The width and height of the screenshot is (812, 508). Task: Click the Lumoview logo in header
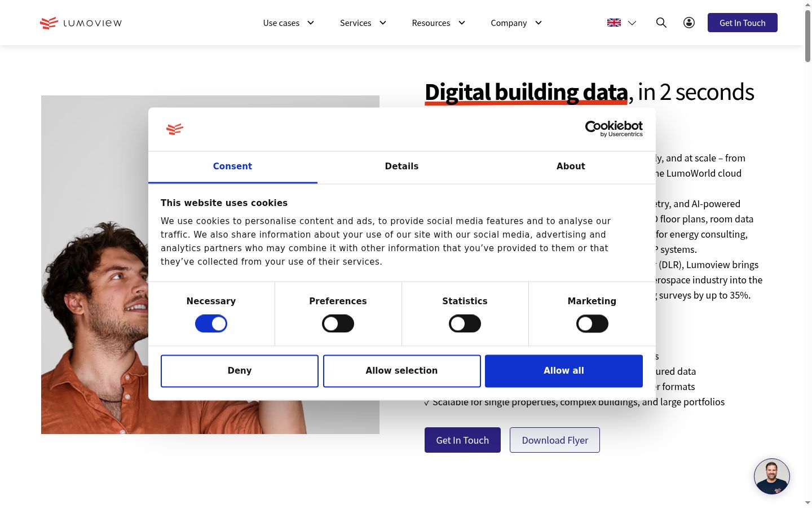pyautogui.click(x=81, y=23)
